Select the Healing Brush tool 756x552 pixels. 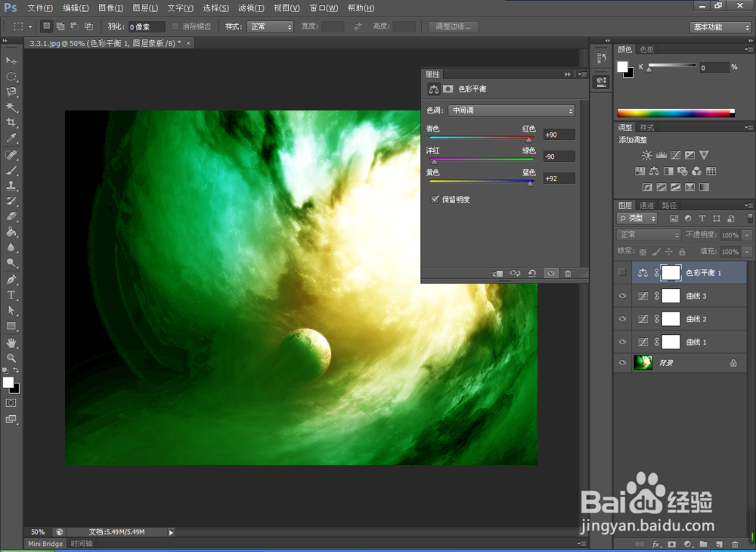tap(11, 155)
